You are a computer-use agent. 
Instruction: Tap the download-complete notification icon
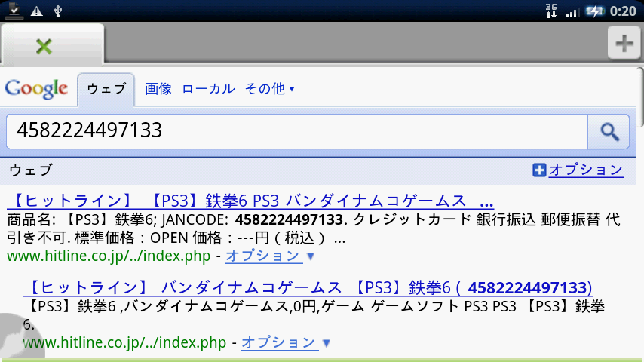point(14,11)
